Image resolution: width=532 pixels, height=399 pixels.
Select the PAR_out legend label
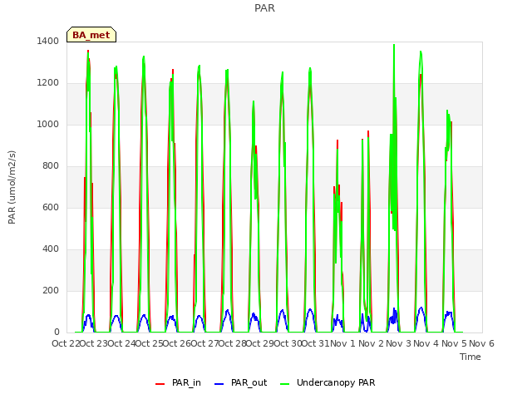point(249,382)
